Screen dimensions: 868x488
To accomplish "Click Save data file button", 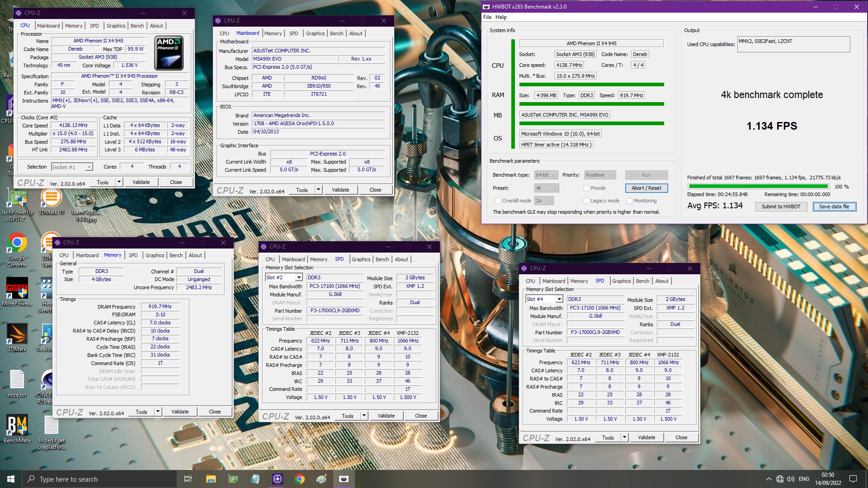I will tap(834, 206).
